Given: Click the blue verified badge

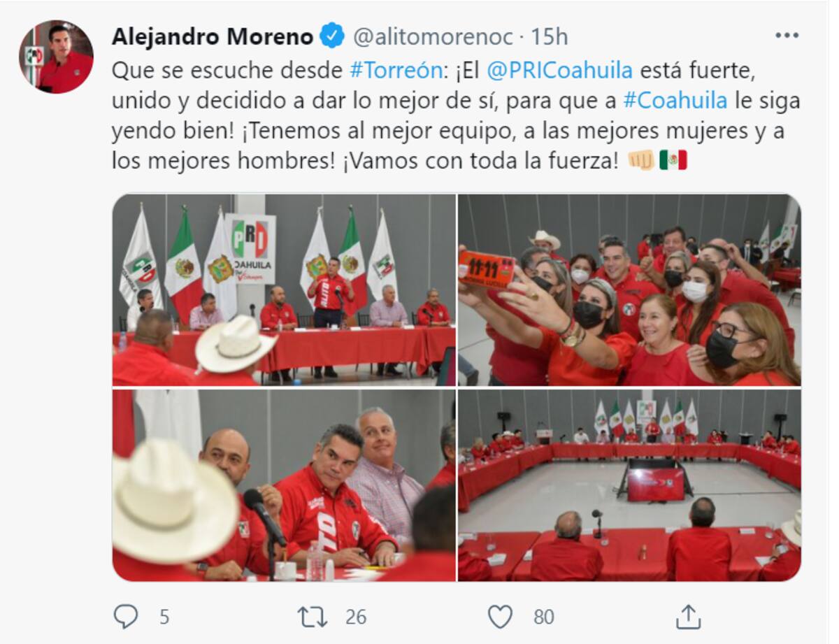Looking at the screenshot, I should 332,36.
